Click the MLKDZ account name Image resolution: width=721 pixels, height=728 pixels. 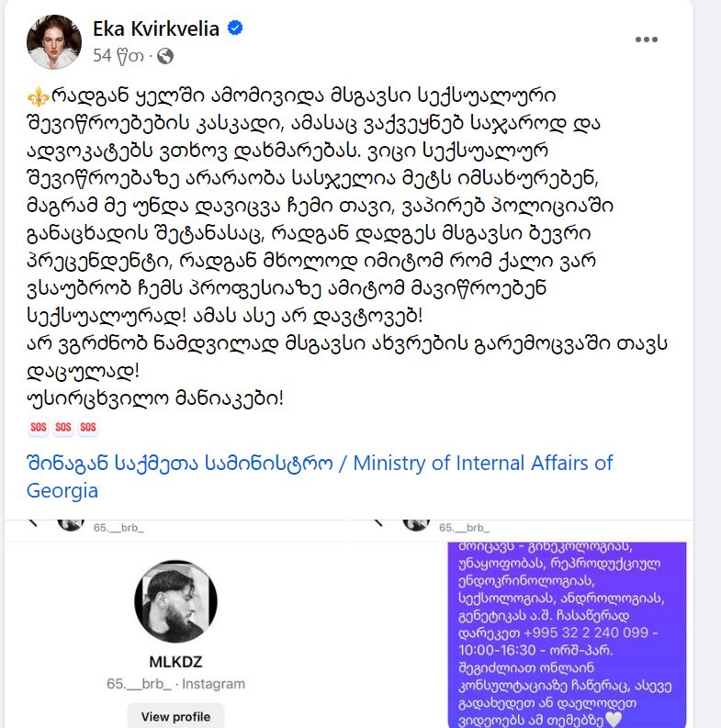coord(175,662)
